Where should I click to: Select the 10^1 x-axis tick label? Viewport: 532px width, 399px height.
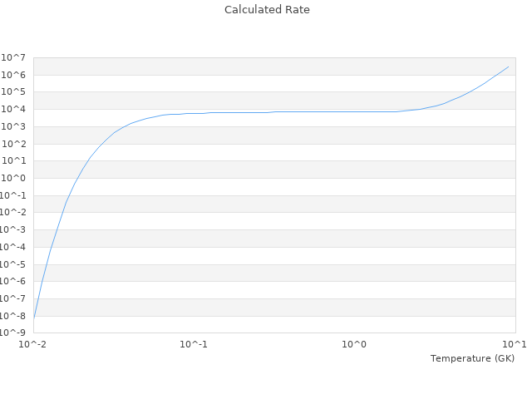tap(514, 344)
